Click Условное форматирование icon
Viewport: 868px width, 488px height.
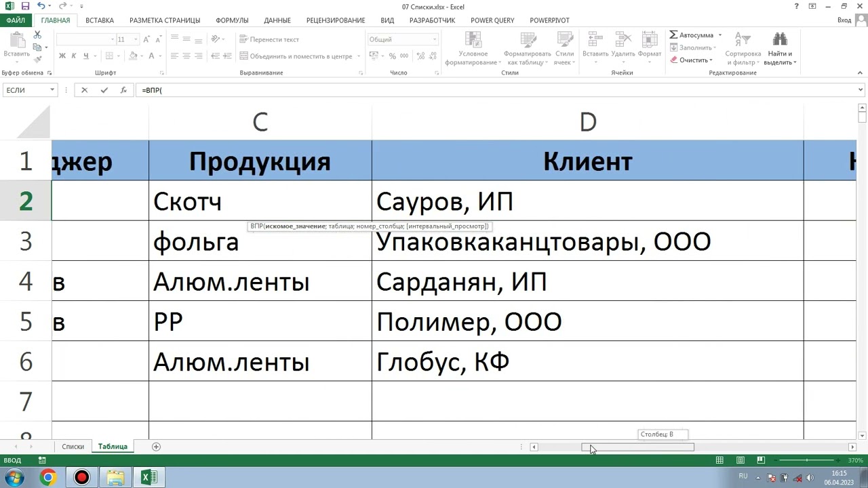point(473,40)
